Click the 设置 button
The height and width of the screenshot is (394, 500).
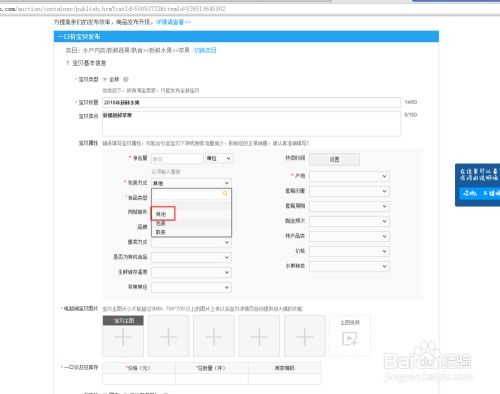click(334, 159)
